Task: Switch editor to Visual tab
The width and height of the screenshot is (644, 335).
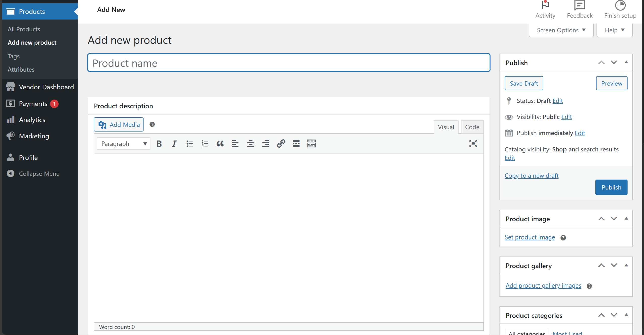Action: (446, 127)
